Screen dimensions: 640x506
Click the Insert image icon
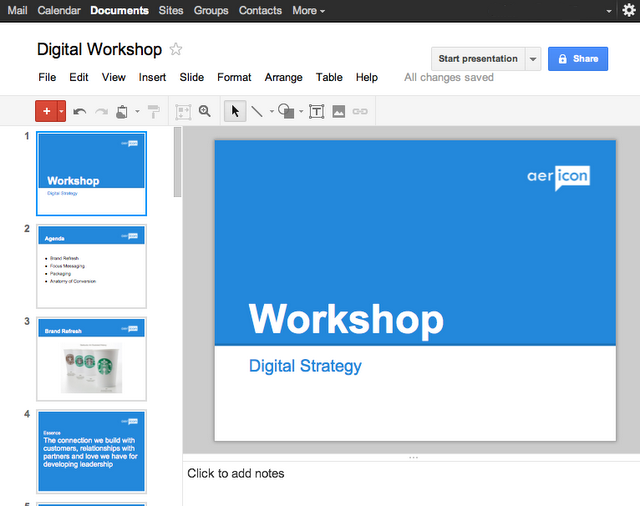[x=338, y=111]
